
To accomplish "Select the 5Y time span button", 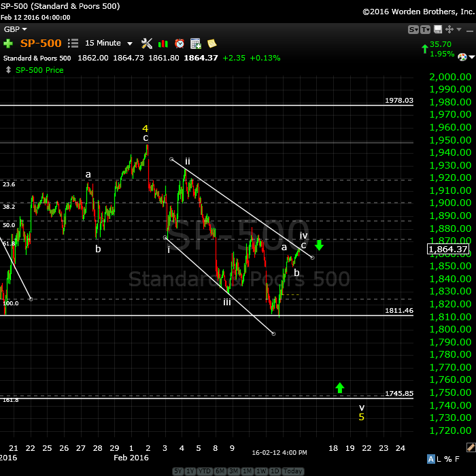I will (x=178, y=471).
